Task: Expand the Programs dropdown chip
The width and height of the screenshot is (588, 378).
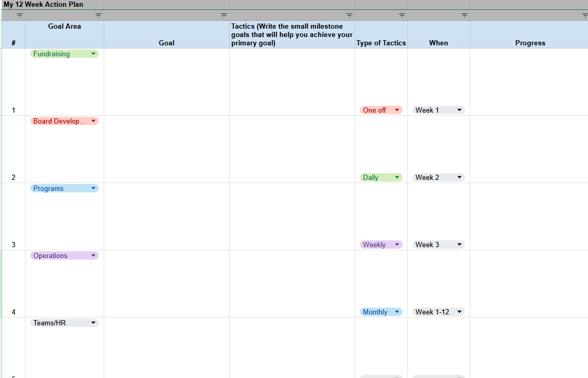Action: click(65, 188)
